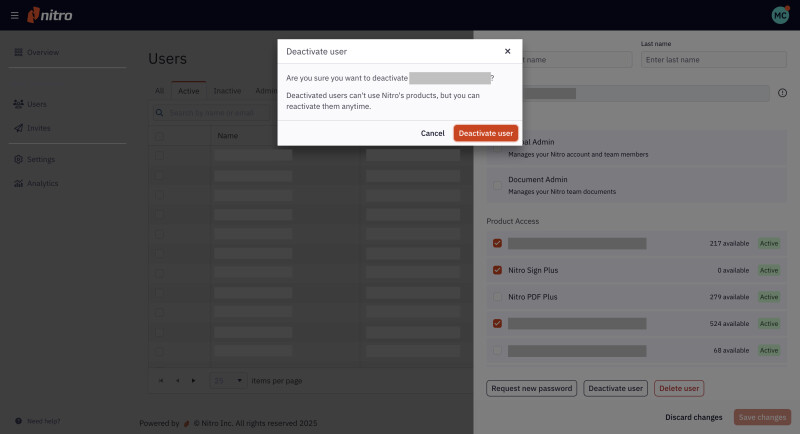Confirm with the red Deactivate user button
This screenshot has width=800, height=434.
pos(485,133)
